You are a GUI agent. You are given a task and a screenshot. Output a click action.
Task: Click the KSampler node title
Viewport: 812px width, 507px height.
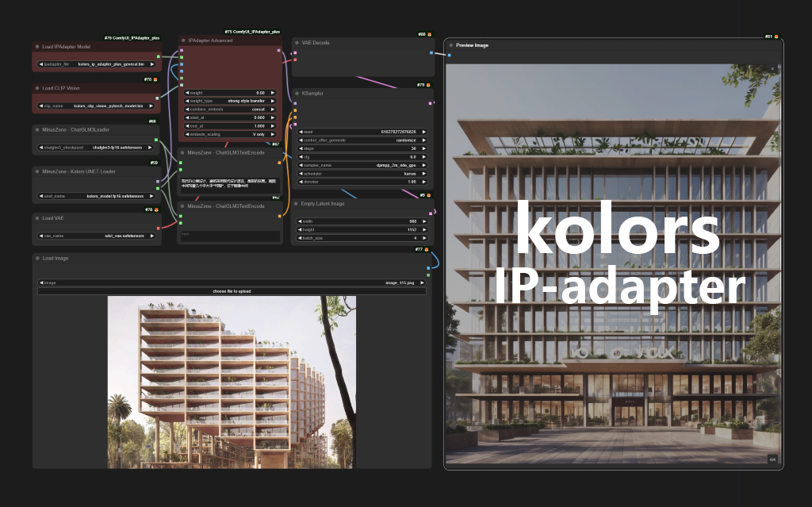coord(312,94)
